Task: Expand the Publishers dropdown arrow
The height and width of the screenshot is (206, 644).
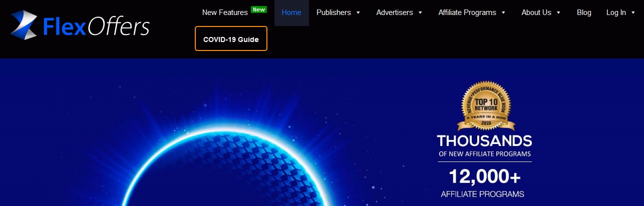Action: (x=358, y=12)
